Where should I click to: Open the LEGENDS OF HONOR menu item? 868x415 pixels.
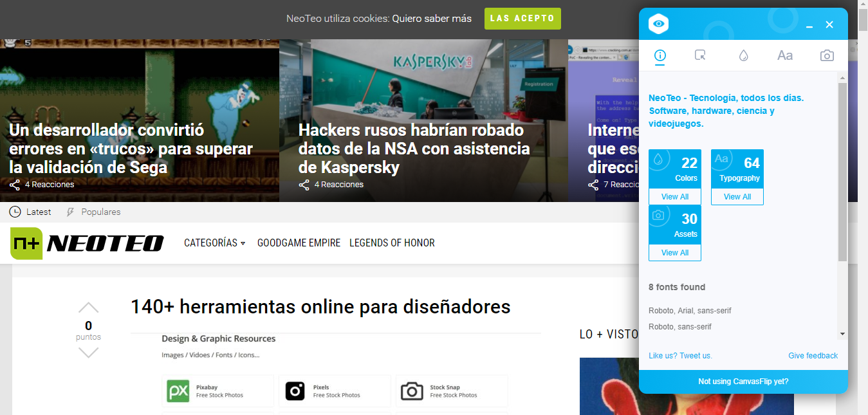tap(392, 243)
